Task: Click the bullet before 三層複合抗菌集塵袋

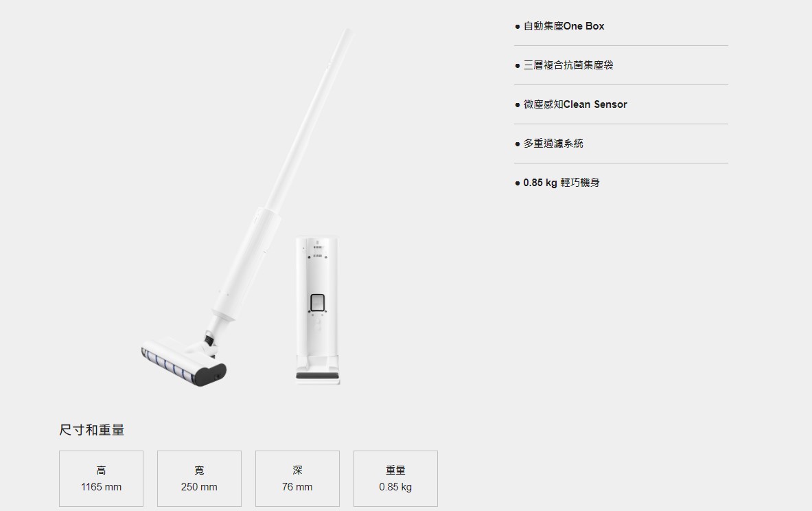Action: 518,66
